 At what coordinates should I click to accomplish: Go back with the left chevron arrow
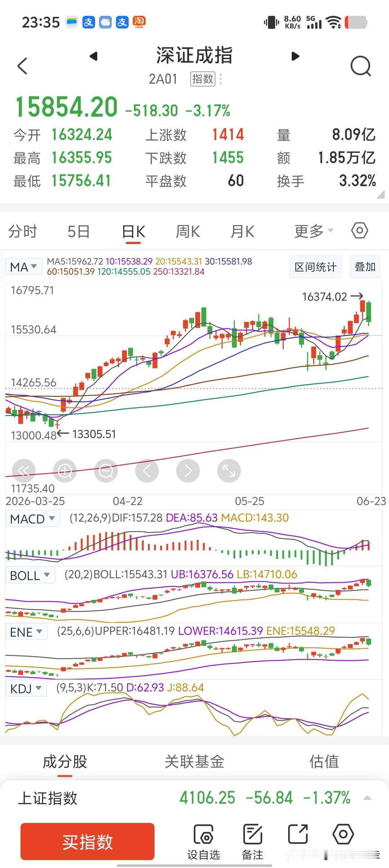[x=22, y=66]
